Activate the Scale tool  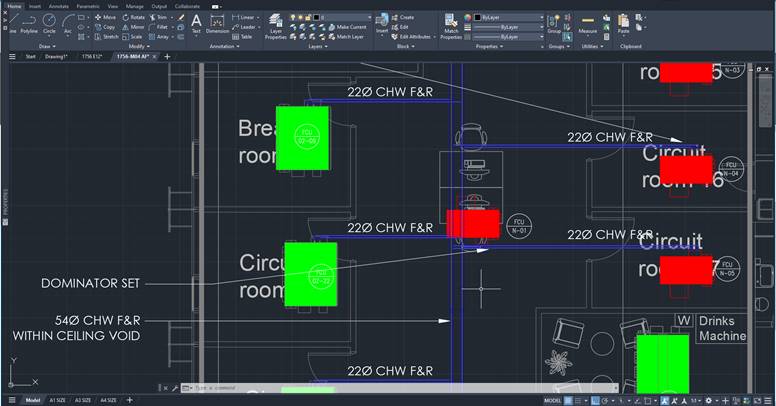click(x=132, y=37)
